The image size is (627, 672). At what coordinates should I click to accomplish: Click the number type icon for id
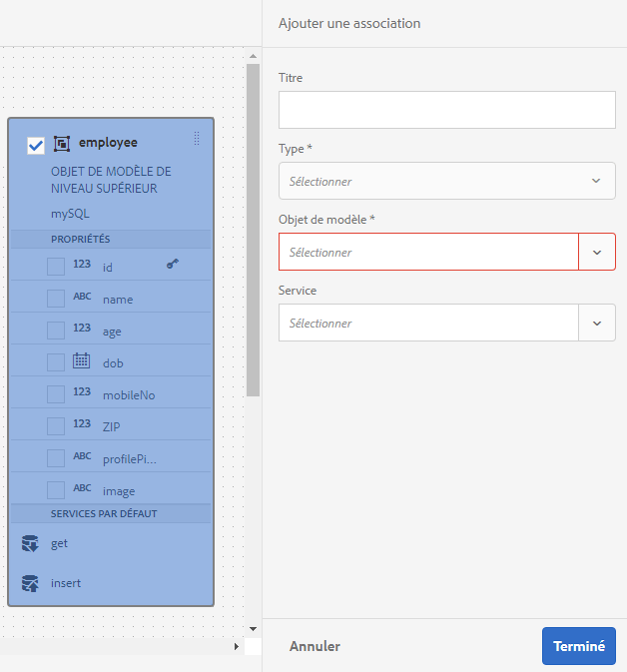(82, 264)
